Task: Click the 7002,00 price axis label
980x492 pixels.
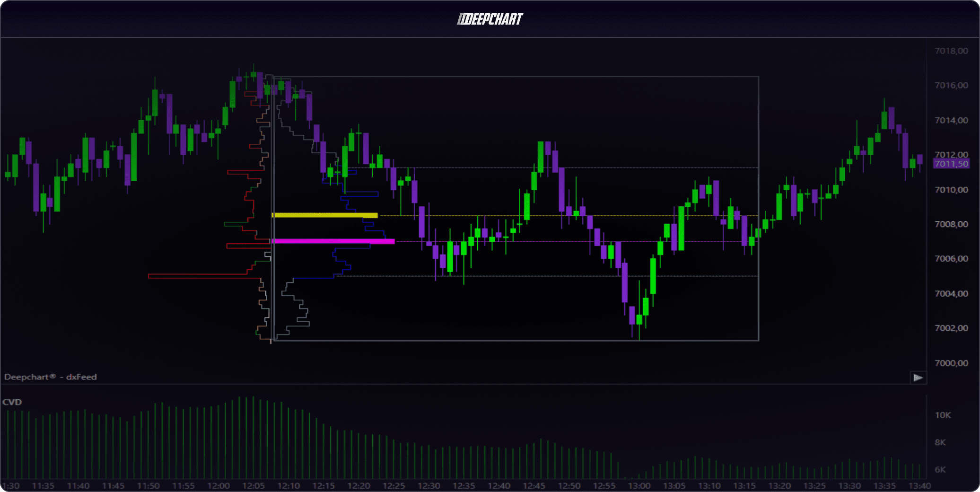Action: (x=951, y=328)
